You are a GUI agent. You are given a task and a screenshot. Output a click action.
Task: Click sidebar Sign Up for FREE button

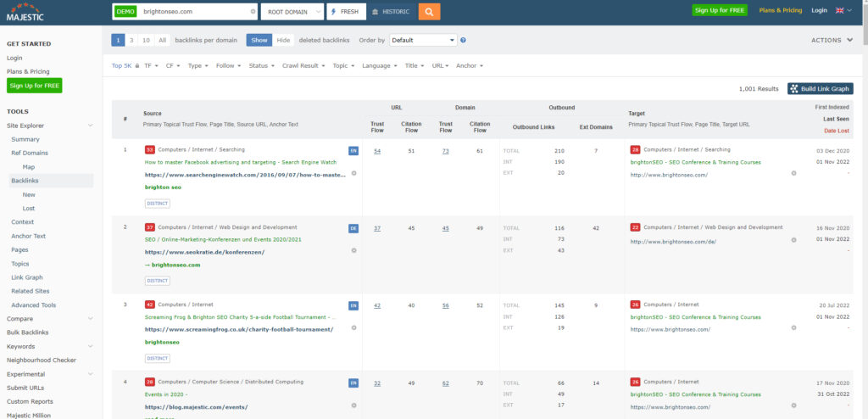pyautogui.click(x=34, y=86)
